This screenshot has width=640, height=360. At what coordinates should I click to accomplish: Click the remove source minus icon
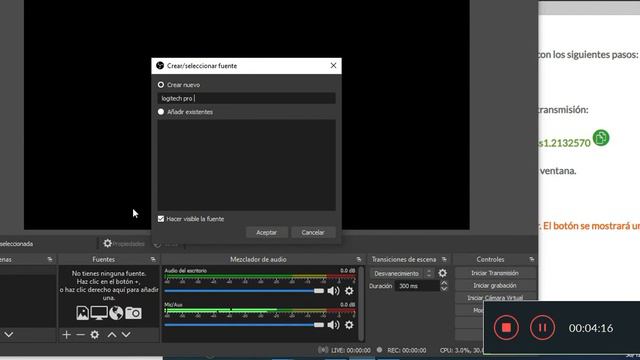click(x=80, y=335)
